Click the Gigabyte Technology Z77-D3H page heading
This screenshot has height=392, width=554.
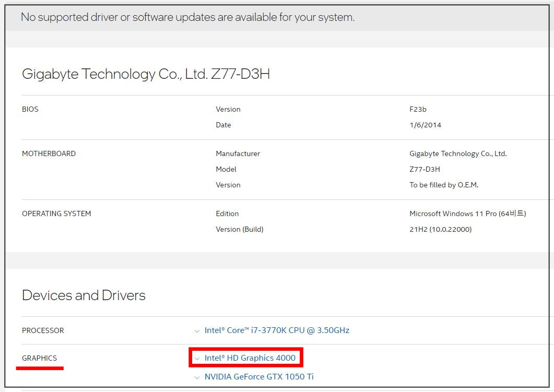click(146, 74)
